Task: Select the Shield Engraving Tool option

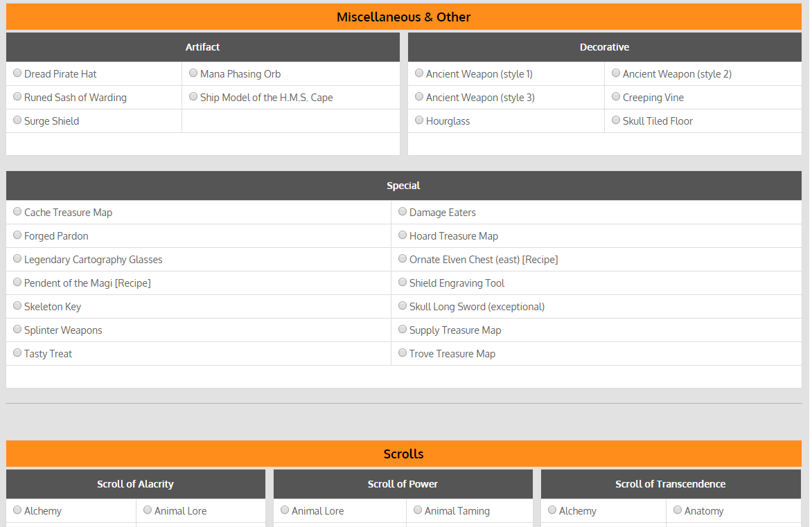Action: point(403,282)
